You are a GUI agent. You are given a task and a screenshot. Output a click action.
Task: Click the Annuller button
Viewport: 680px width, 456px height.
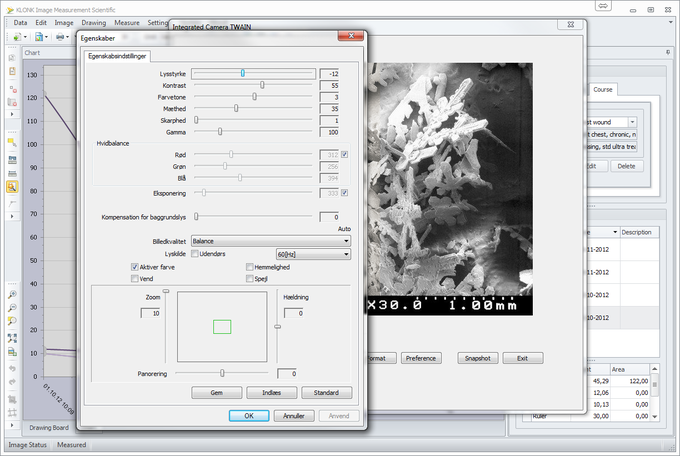(x=294, y=416)
